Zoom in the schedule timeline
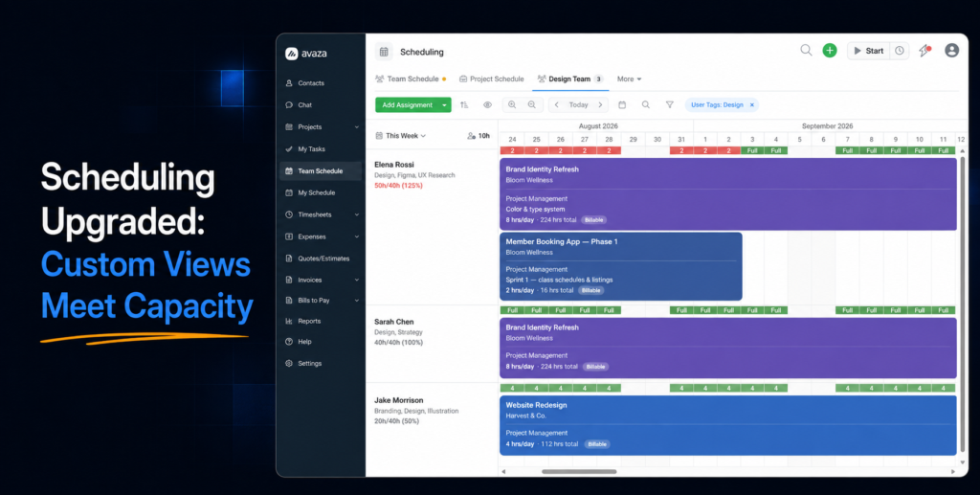980x495 pixels. (512, 105)
